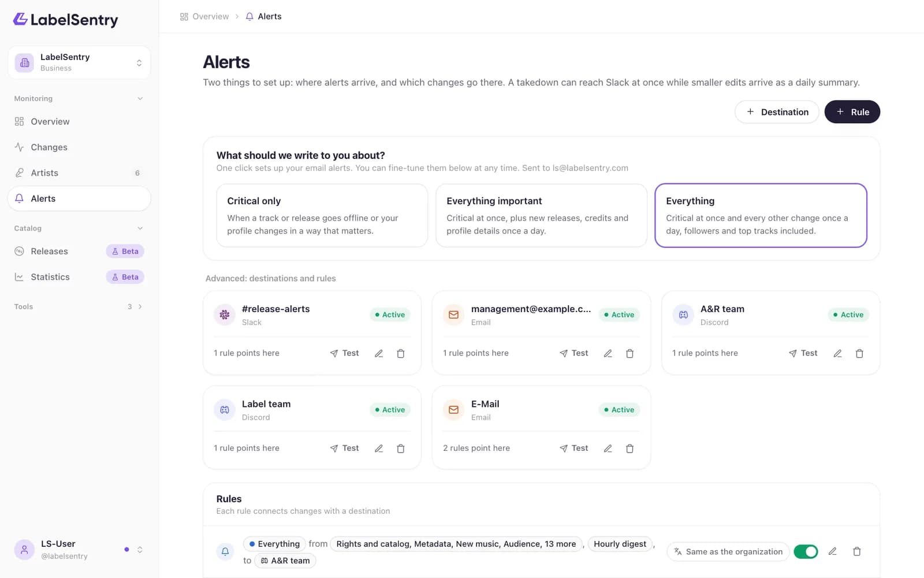Delete the Everything rule via trash icon

tap(857, 551)
